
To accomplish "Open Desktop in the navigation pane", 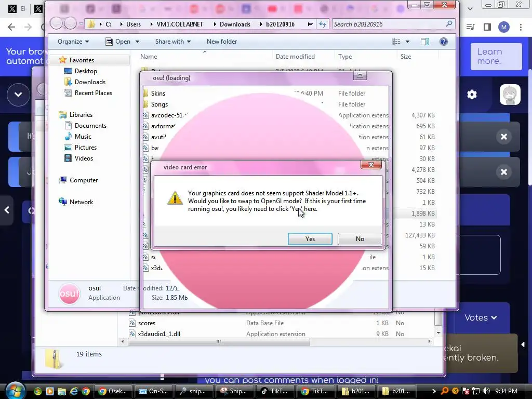I will pyautogui.click(x=86, y=71).
